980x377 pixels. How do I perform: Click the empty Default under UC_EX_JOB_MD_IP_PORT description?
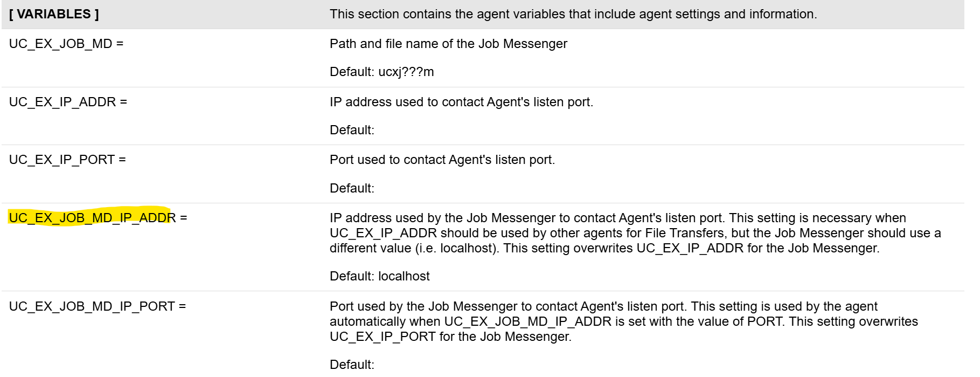(x=352, y=365)
